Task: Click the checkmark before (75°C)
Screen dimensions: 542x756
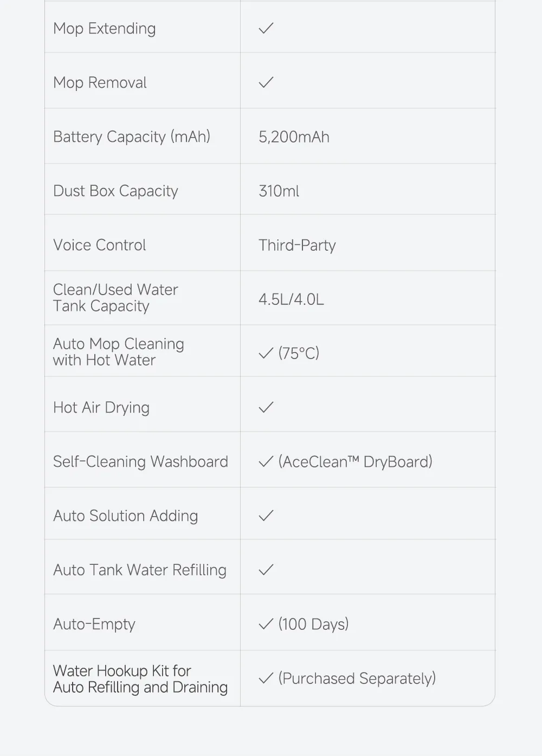Action: click(x=266, y=353)
